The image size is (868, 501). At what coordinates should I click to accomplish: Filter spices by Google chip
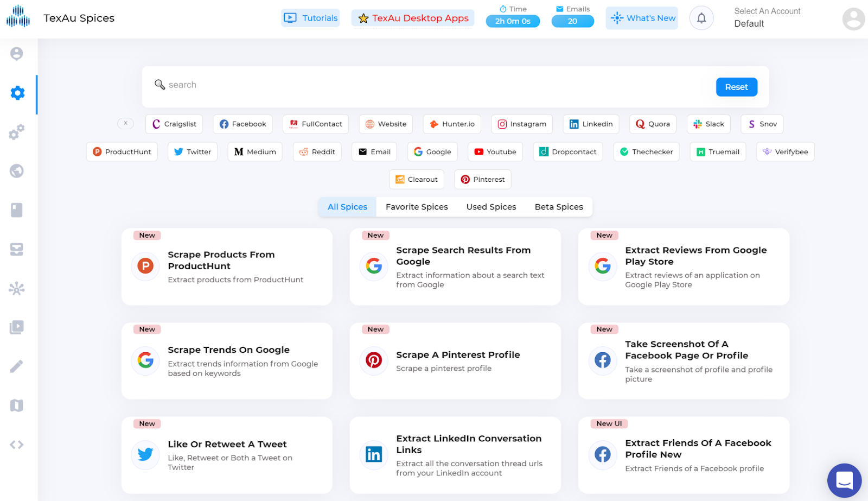[432, 151]
